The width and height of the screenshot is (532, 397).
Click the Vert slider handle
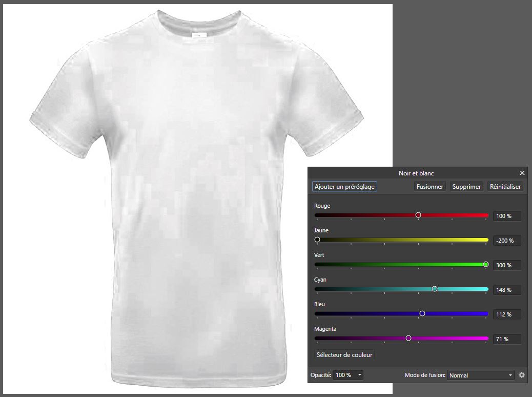(x=485, y=264)
